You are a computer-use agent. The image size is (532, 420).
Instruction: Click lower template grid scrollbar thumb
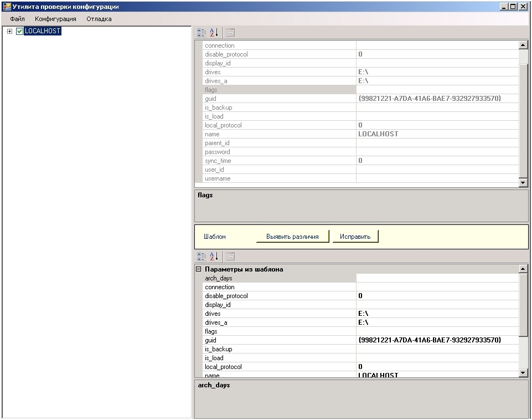tap(523, 305)
